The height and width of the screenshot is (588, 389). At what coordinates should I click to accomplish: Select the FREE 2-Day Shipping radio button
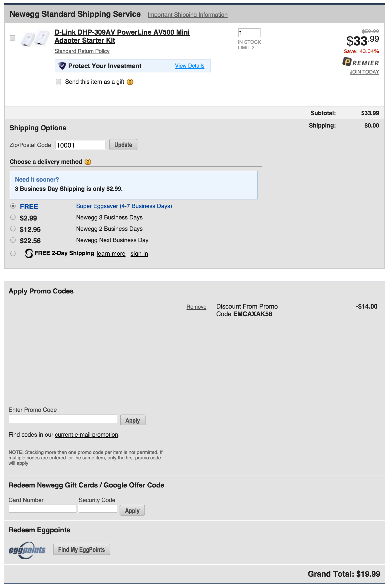point(13,253)
